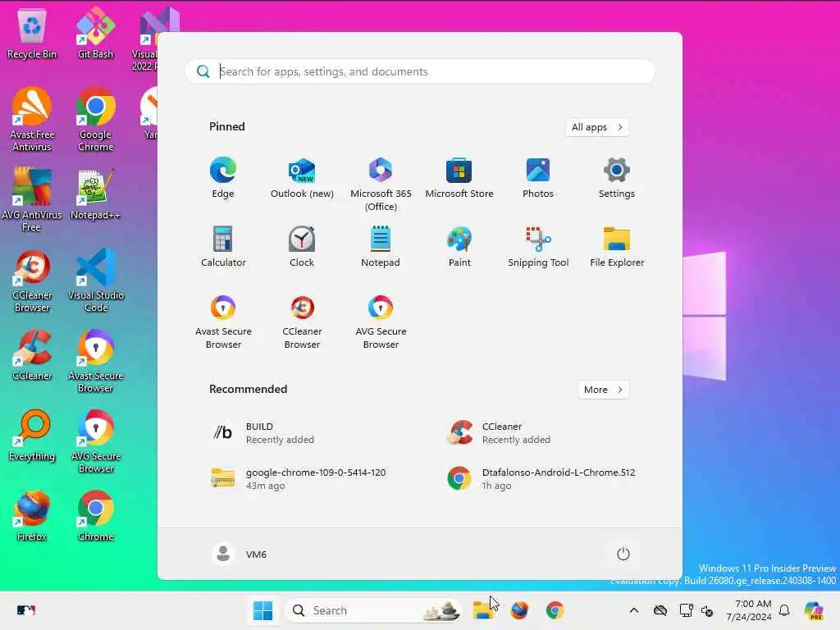Select Firefox desktop shortcut
840x630 pixels.
32,516
